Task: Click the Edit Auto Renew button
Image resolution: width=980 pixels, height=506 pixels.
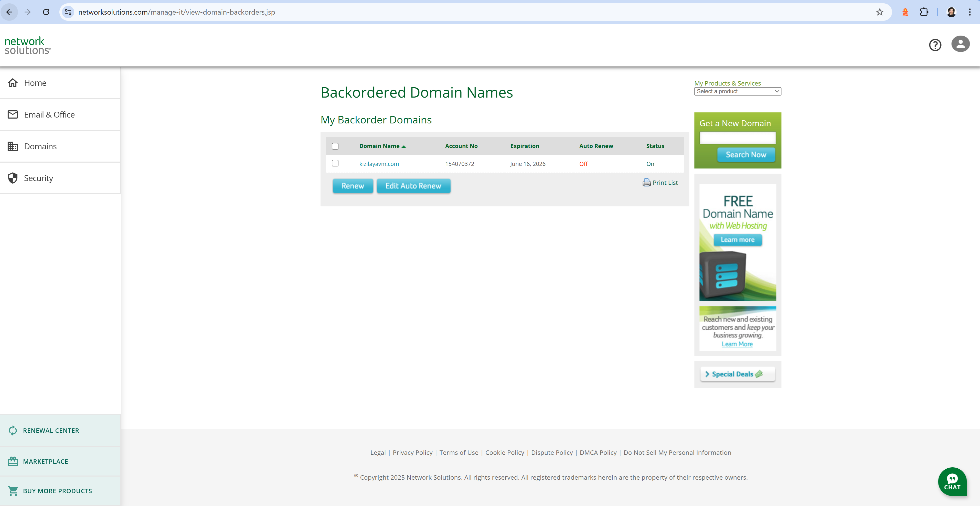Action: (413, 186)
